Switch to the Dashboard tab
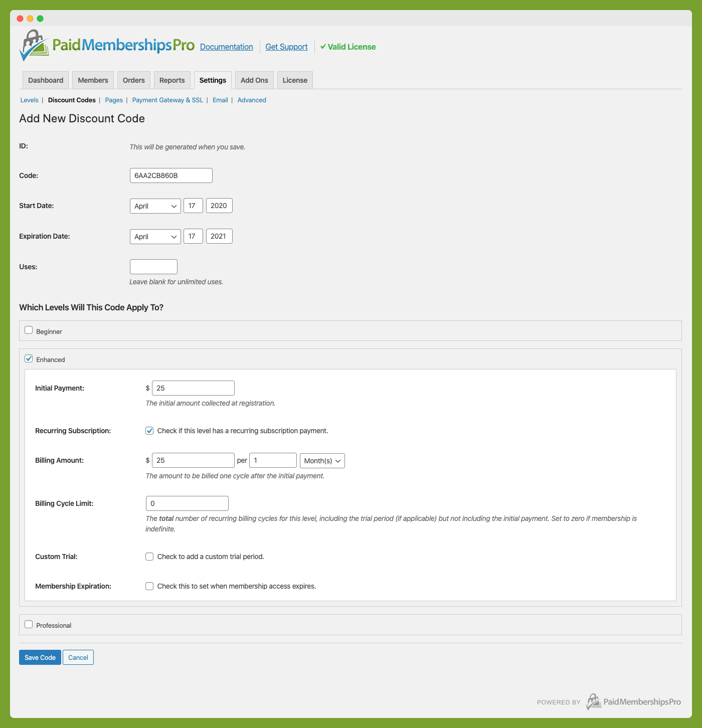 [x=46, y=80]
